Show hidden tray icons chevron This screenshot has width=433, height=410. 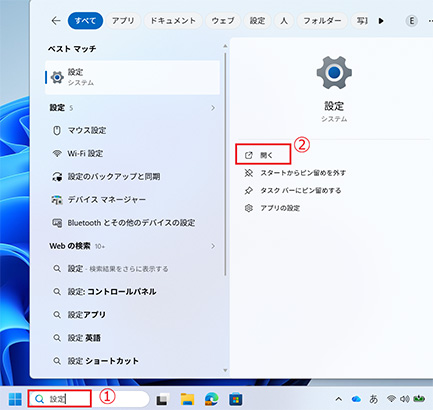click(x=339, y=399)
